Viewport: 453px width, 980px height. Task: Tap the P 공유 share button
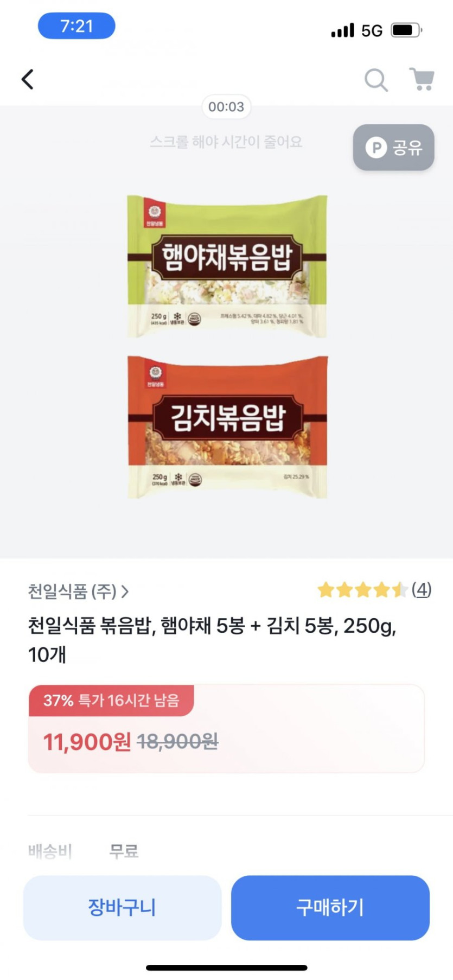394,148
